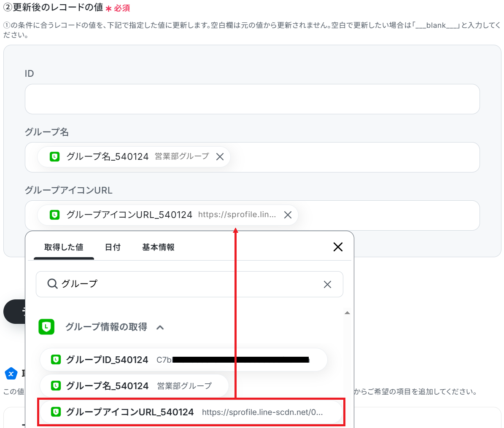Click inside the popup search text field
504x428 pixels.
click(190, 284)
